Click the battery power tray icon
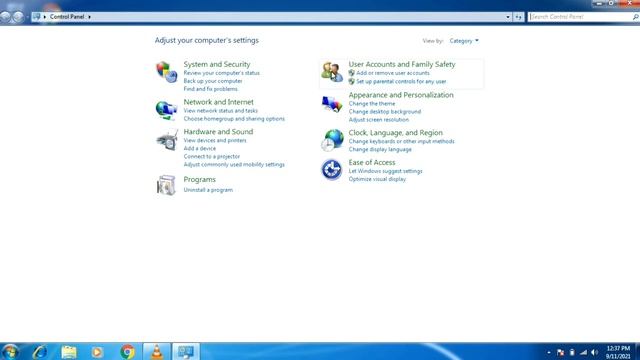640x360 pixels. coord(572,353)
